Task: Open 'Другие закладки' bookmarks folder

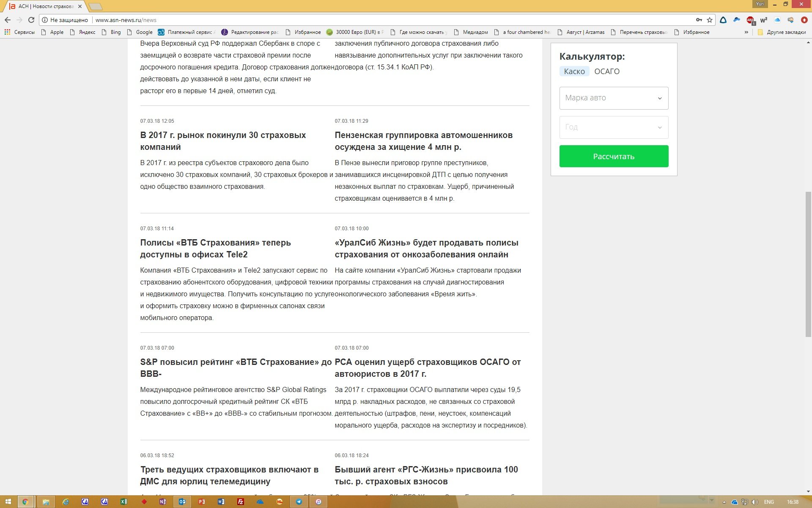Action: 782,32
